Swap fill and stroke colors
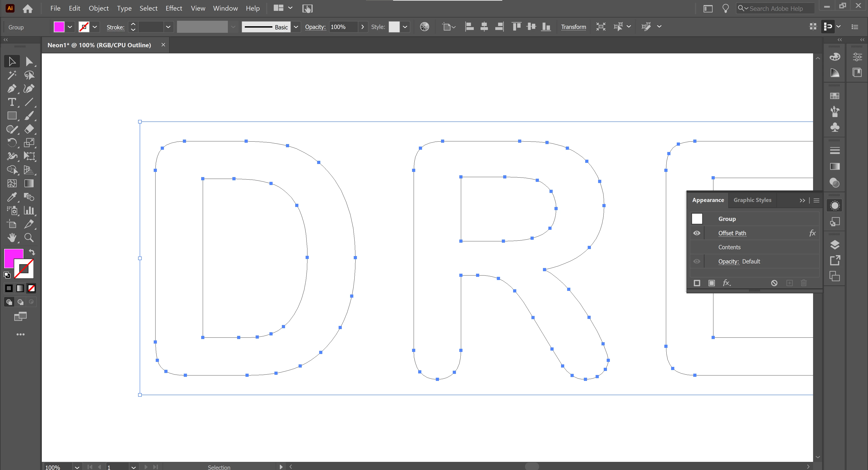868x470 pixels. (x=32, y=252)
